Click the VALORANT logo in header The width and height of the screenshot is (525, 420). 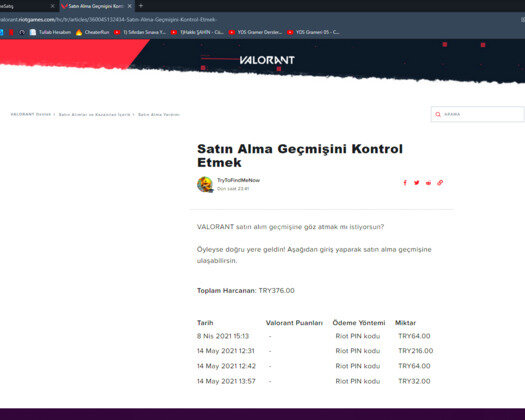point(267,60)
